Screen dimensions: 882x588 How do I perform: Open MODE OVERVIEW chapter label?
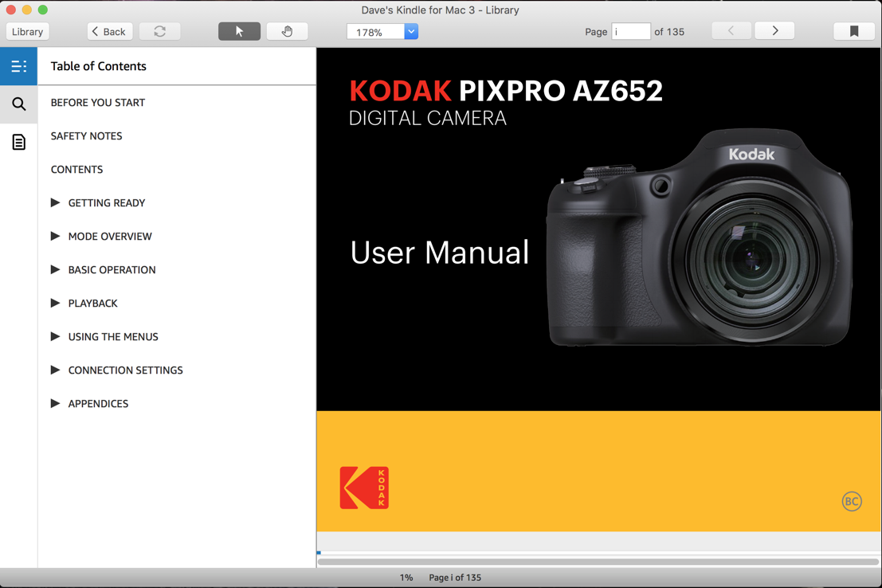[x=110, y=237]
